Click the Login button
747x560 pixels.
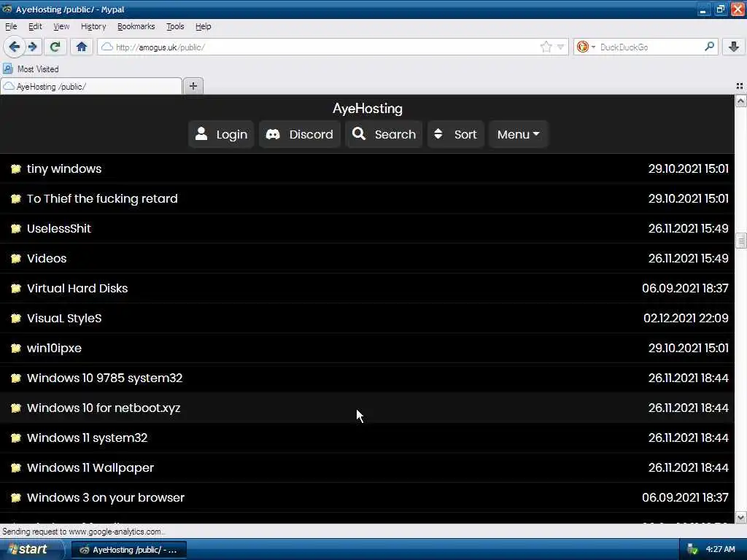(x=221, y=134)
